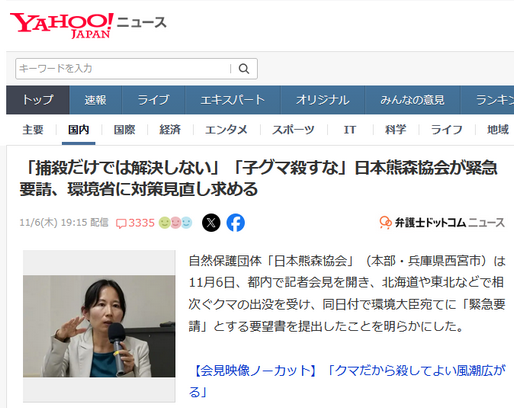Open the スポーツ category
This screenshot has height=408, width=514.
click(x=293, y=130)
